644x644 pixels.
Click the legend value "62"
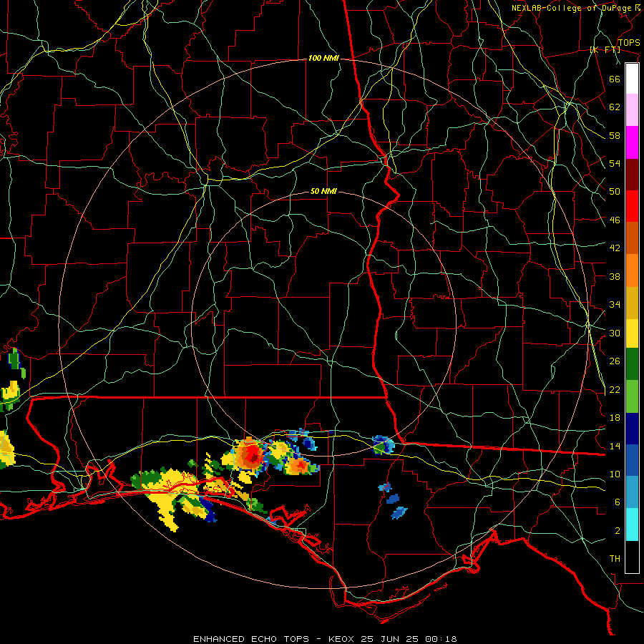615,107
